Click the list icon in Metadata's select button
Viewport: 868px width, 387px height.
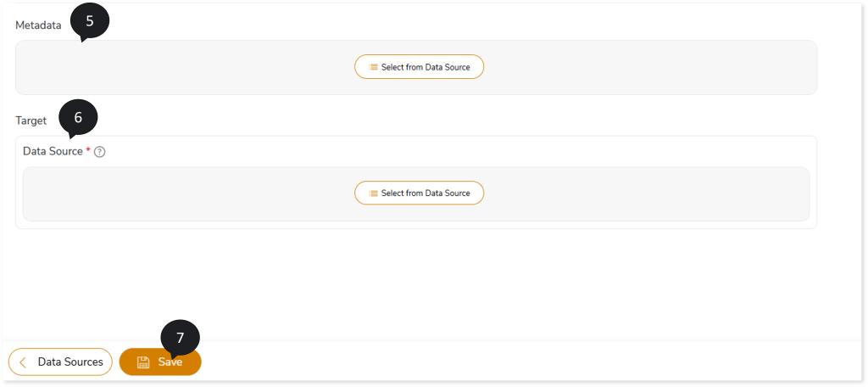373,67
